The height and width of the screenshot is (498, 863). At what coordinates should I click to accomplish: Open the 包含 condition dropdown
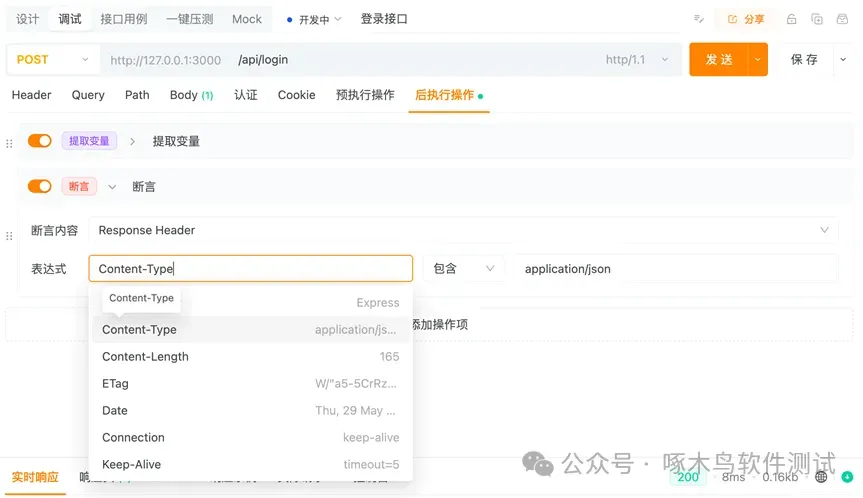[x=463, y=269]
